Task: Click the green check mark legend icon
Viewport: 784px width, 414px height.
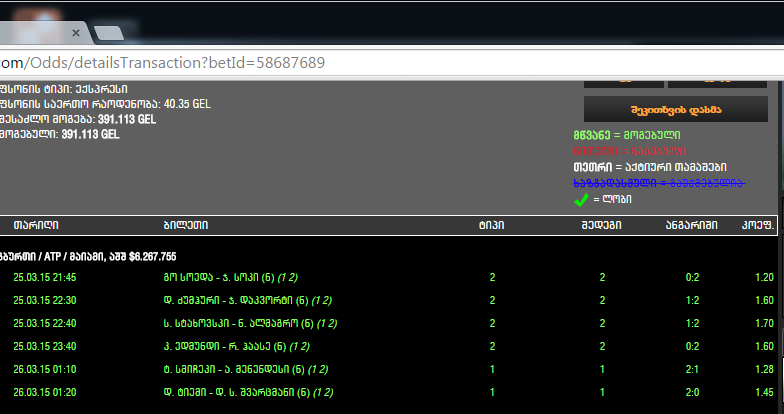Action: pos(581,200)
